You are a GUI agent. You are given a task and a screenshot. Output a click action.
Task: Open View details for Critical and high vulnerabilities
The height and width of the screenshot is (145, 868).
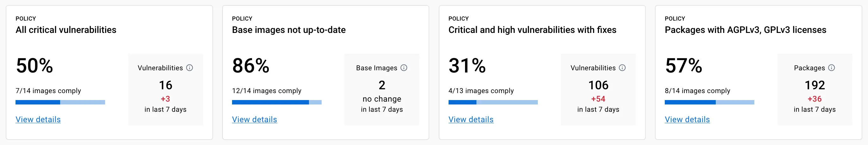pos(471,119)
